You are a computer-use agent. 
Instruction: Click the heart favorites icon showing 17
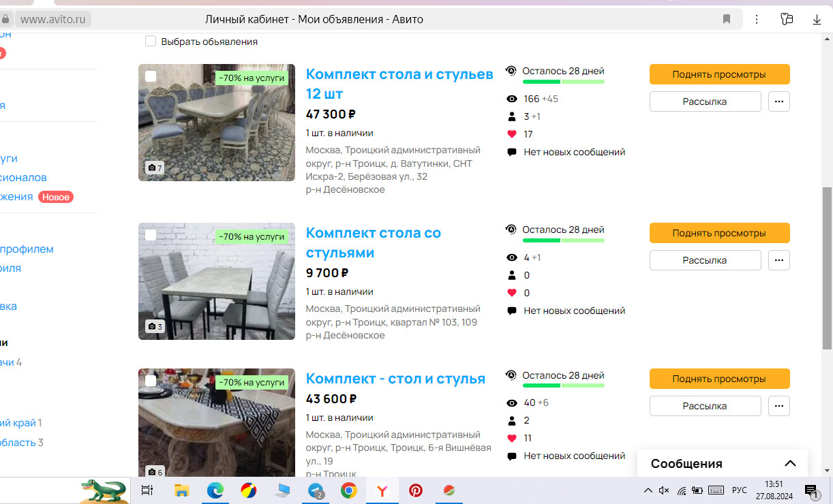click(x=512, y=134)
